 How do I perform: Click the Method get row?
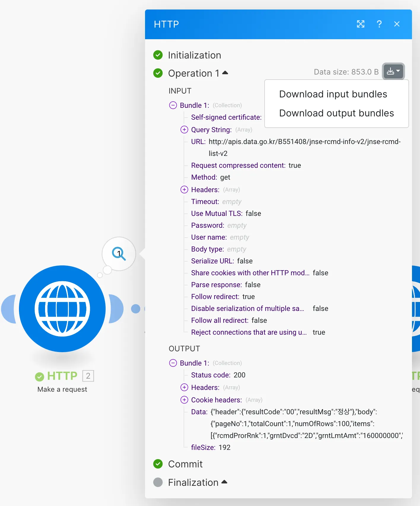tap(211, 177)
